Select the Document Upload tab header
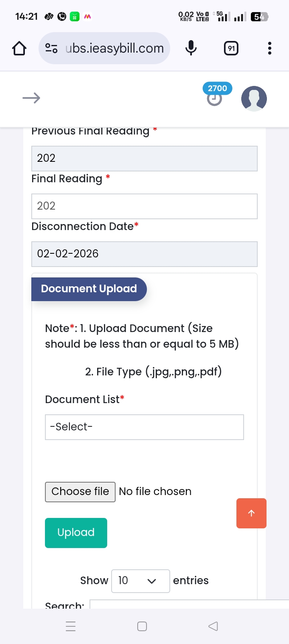This screenshot has height=644, width=289. click(x=89, y=289)
